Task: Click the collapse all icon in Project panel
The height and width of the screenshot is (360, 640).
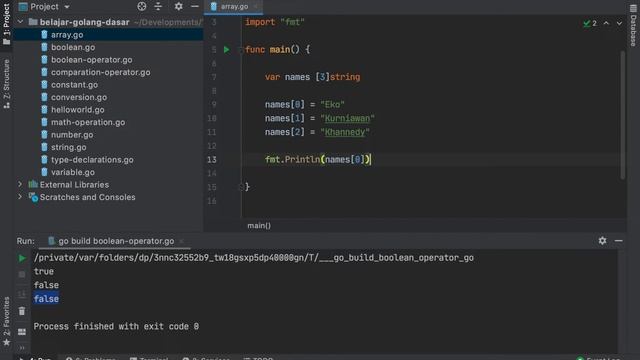Action: [x=158, y=6]
